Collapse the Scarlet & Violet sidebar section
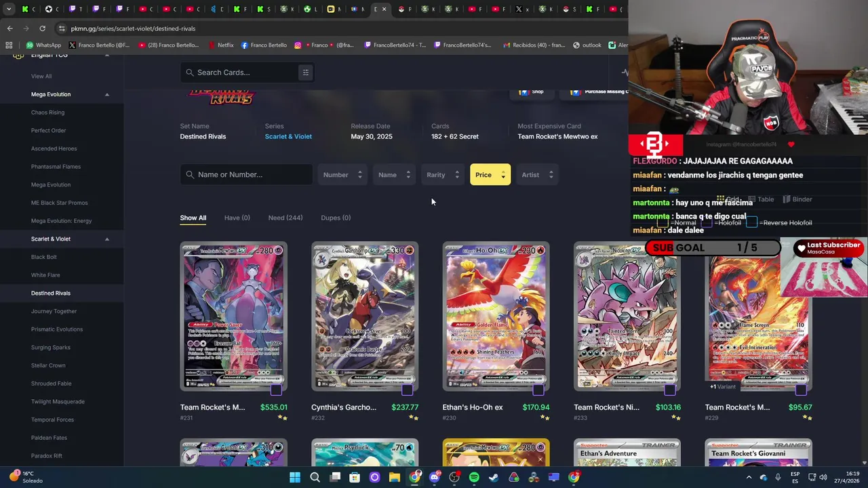Viewport: 868px width, 488px height. point(106,239)
